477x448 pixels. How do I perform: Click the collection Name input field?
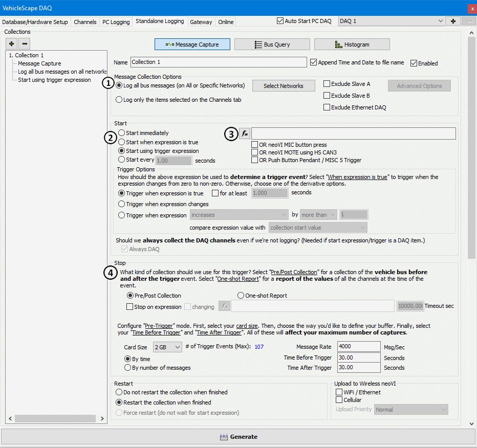point(219,62)
